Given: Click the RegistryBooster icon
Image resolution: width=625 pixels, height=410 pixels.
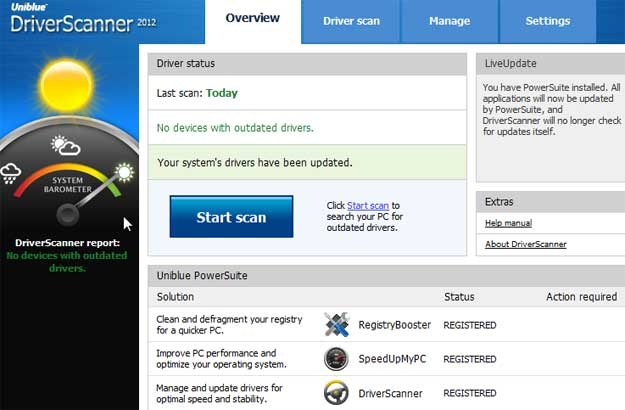Looking at the screenshot, I should pos(336,325).
